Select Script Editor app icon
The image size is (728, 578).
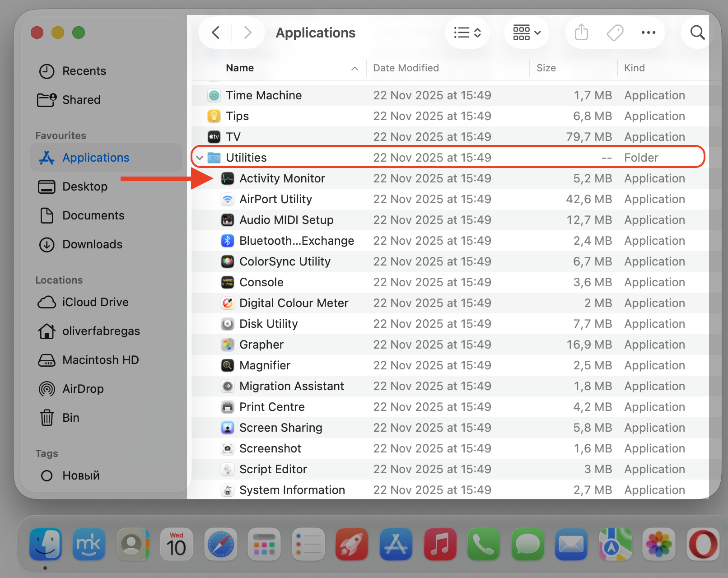point(228,469)
